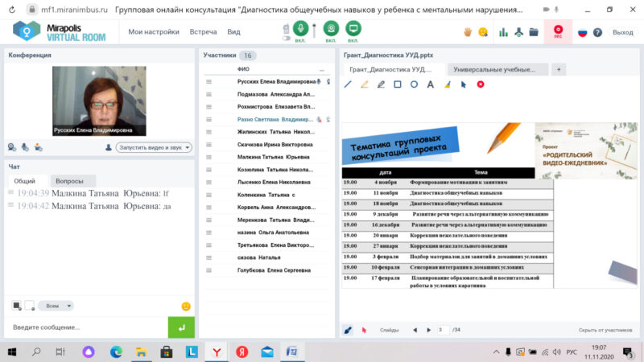Click the Mirapolis Virtual Room logo

click(60, 31)
